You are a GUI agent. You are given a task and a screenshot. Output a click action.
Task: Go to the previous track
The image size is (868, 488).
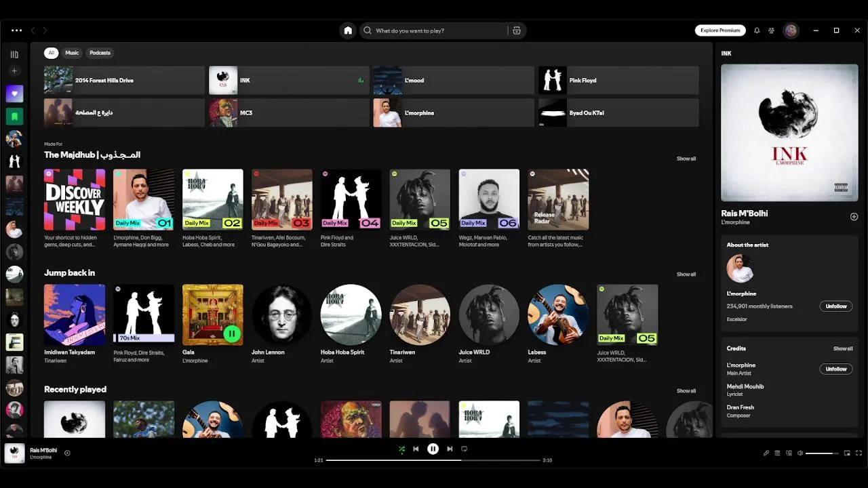coord(416,449)
